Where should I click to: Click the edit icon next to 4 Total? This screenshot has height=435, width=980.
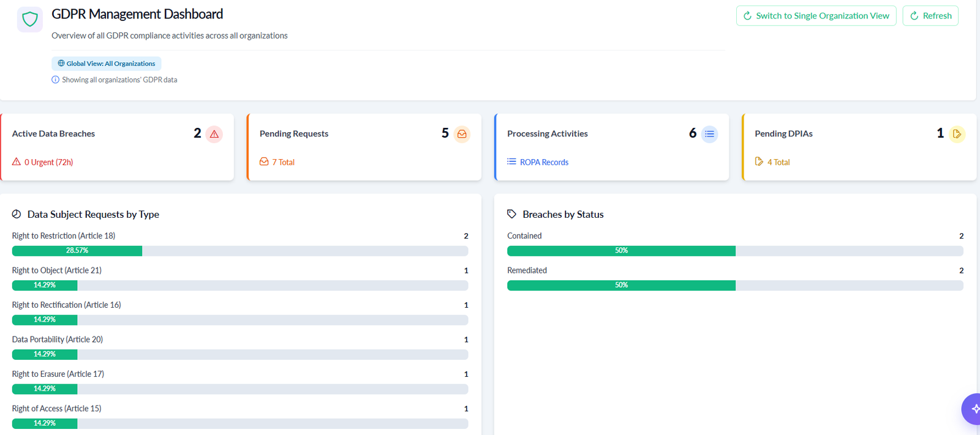pos(759,162)
